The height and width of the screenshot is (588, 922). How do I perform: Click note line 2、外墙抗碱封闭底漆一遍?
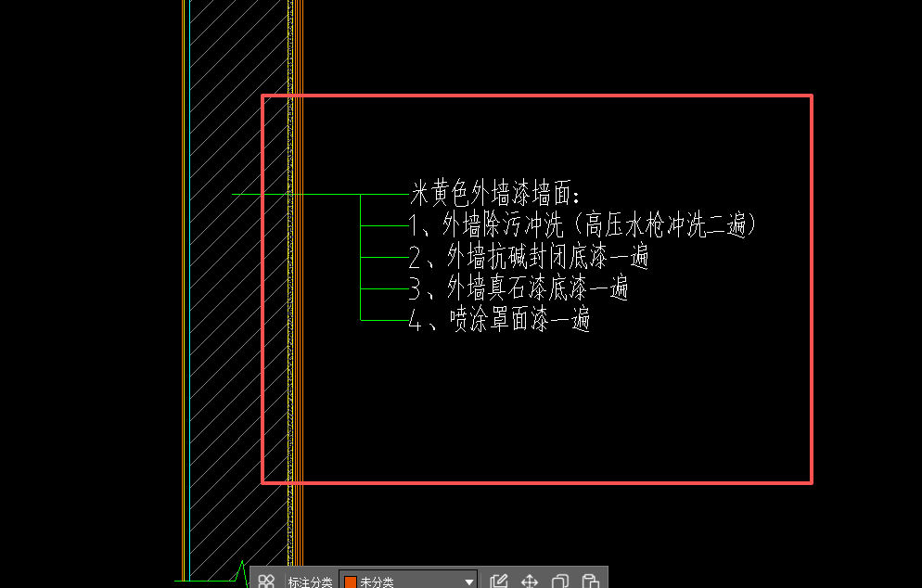click(x=528, y=257)
